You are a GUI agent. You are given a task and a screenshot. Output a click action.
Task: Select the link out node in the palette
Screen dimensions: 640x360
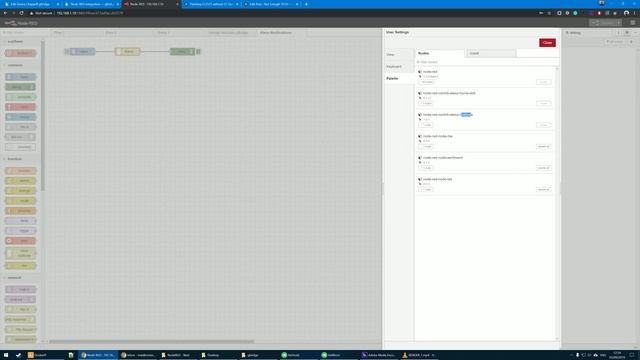point(20,137)
